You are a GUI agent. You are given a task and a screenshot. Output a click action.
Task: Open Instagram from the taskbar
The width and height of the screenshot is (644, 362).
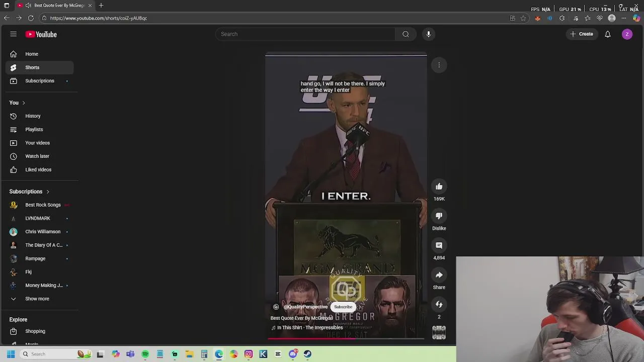click(x=249, y=354)
